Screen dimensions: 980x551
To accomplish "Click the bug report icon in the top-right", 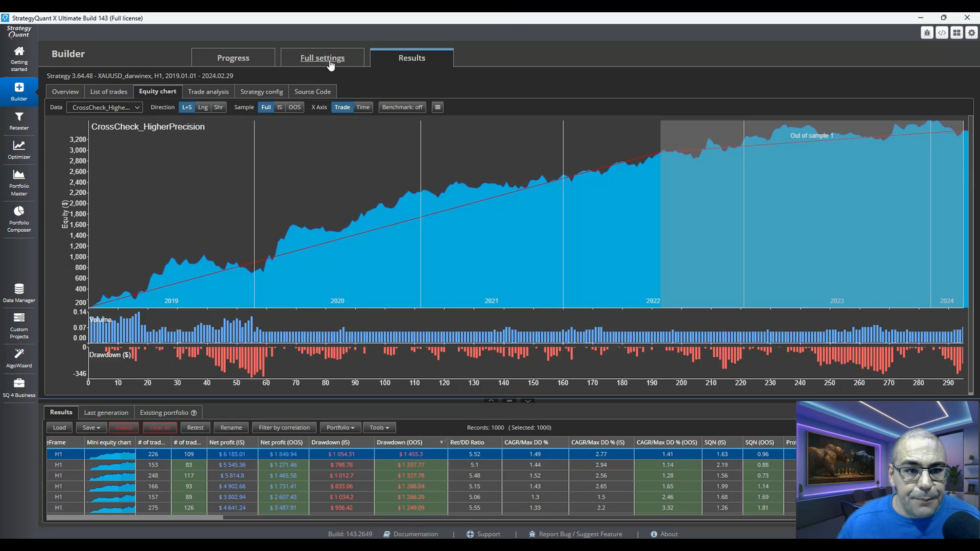I will click(927, 33).
